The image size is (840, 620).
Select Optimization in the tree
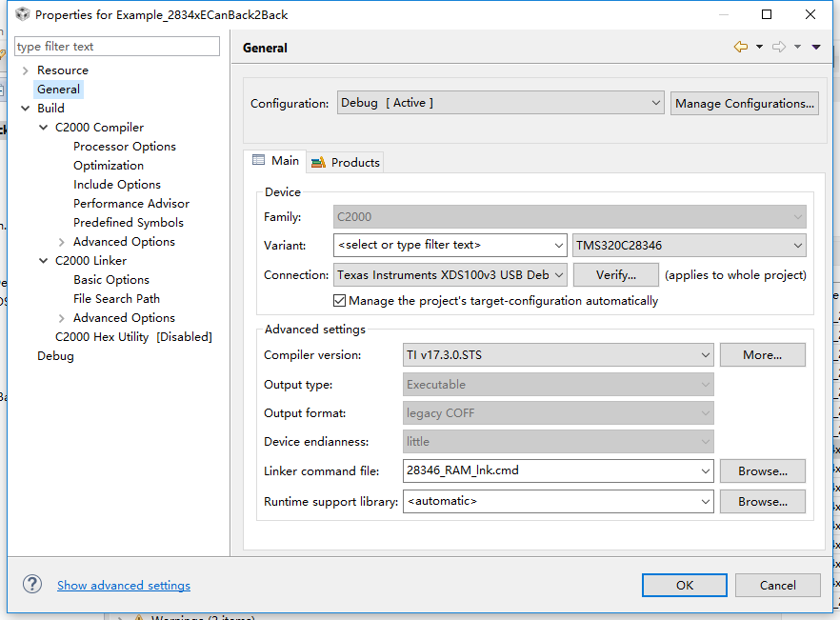(109, 166)
